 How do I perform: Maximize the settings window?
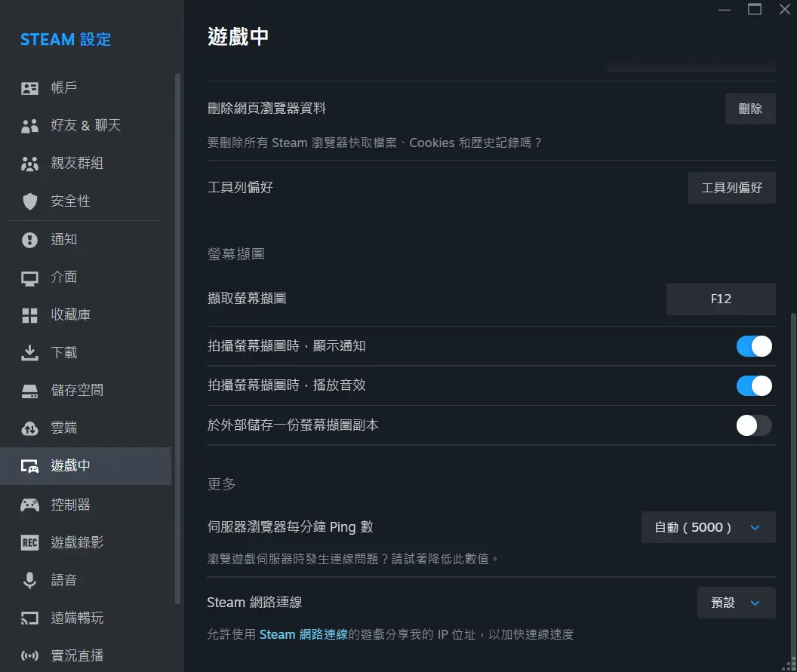click(x=754, y=9)
